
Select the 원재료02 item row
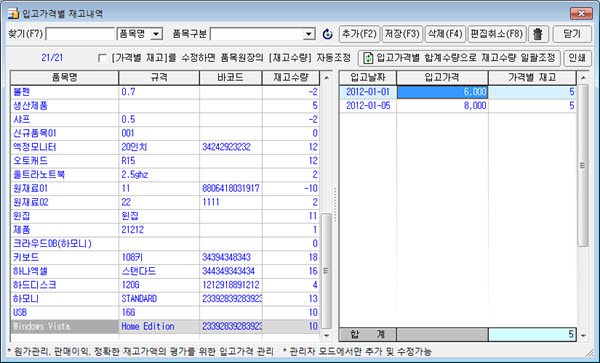coord(165,202)
